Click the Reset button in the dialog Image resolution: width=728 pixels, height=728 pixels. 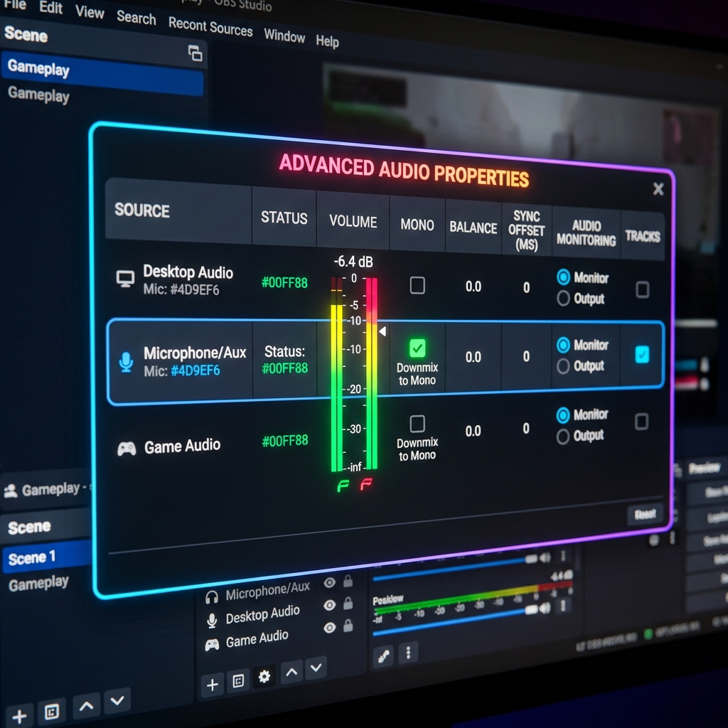pyautogui.click(x=644, y=515)
